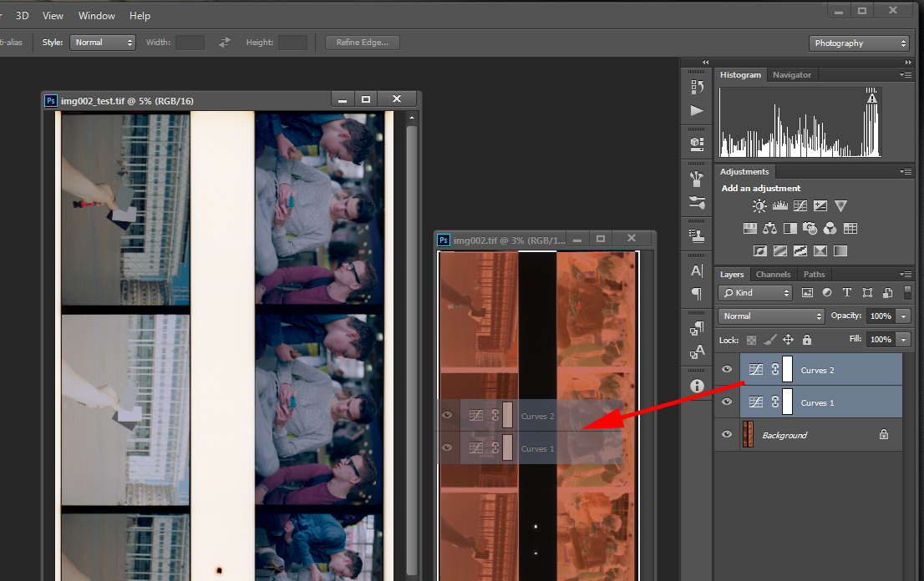Open the Info panel icon
The width and height of the screenshot is (924, 581).
697,386
